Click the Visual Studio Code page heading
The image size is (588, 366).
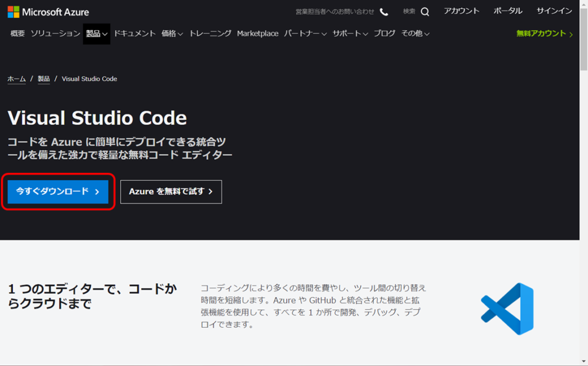tap(97, 118)
